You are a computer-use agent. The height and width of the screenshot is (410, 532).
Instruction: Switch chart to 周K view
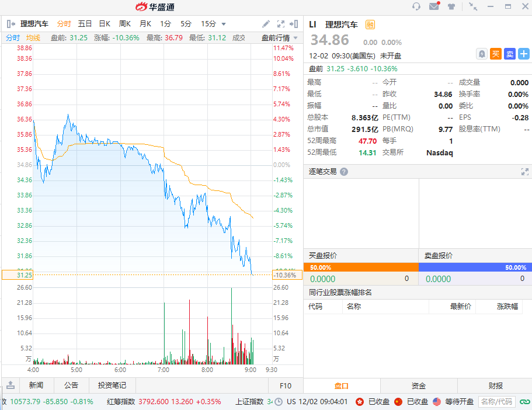pyautogui.click(x=125, y=24)
